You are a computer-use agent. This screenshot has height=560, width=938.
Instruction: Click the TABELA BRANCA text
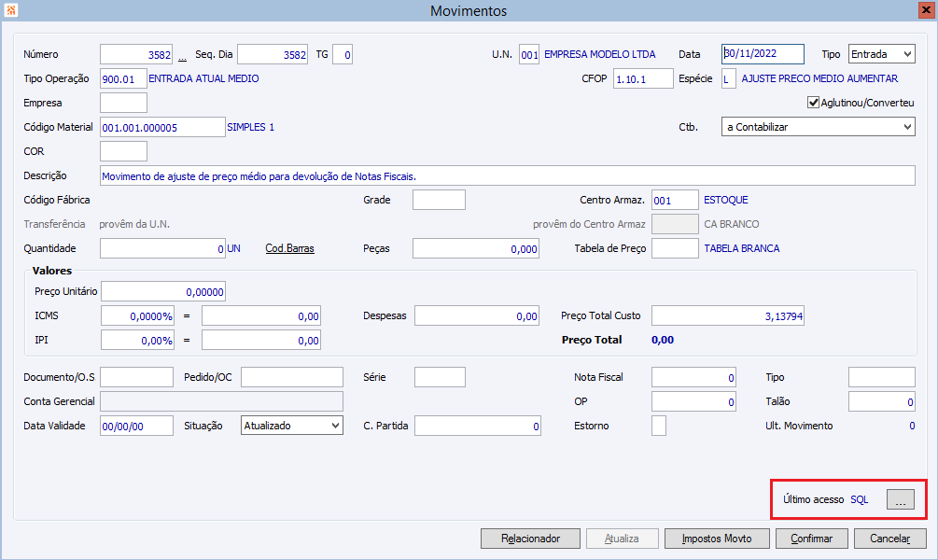tap(742, 248)
